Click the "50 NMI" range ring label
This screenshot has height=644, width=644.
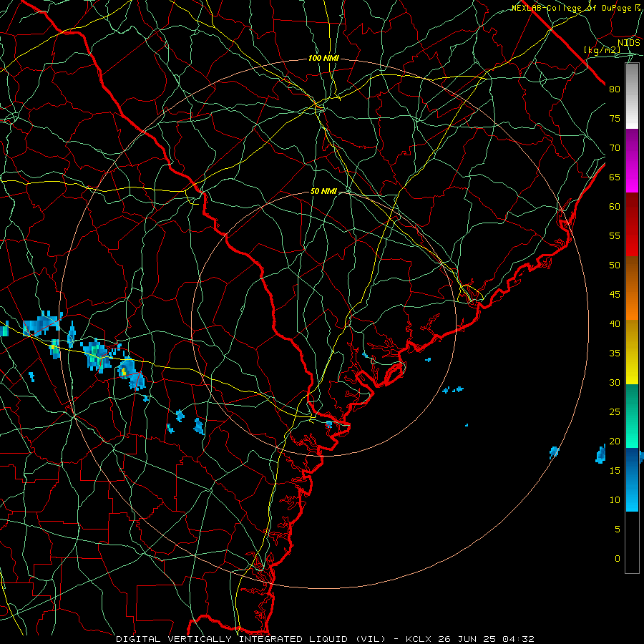[323, 191]
